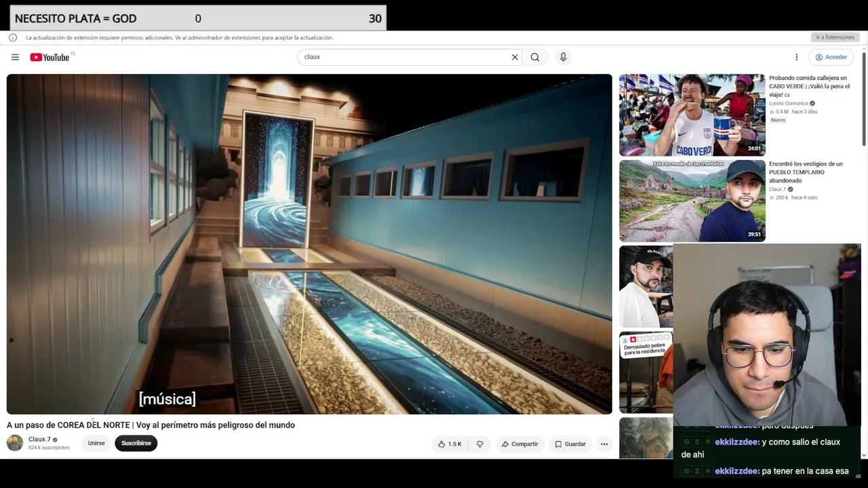Click the '824 k suscriptores' text

(x=49, y=448)
